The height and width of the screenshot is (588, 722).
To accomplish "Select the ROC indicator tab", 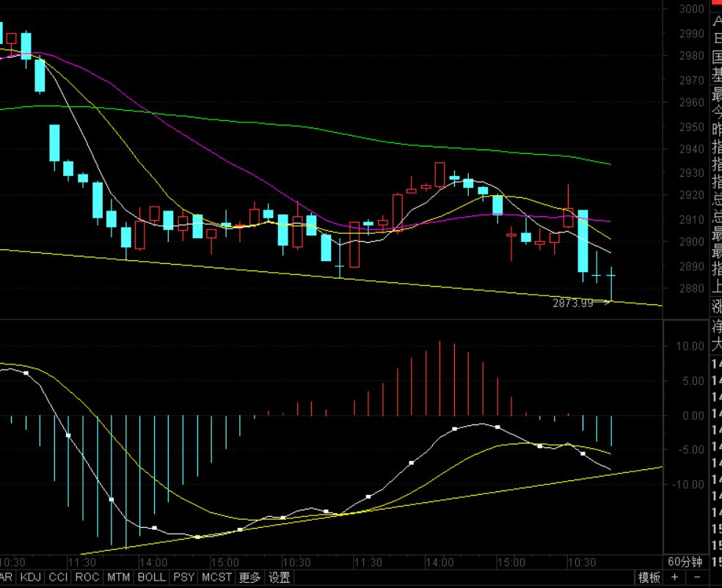I will pos(87,578).
